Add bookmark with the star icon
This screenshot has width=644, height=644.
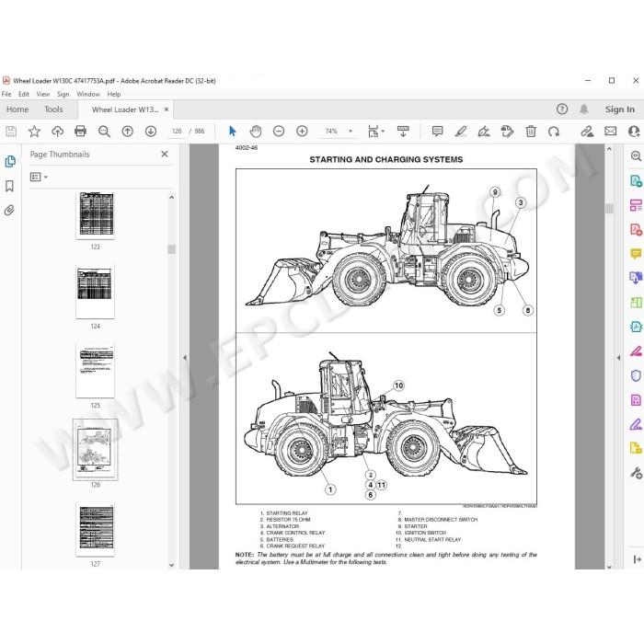point(34,132)
